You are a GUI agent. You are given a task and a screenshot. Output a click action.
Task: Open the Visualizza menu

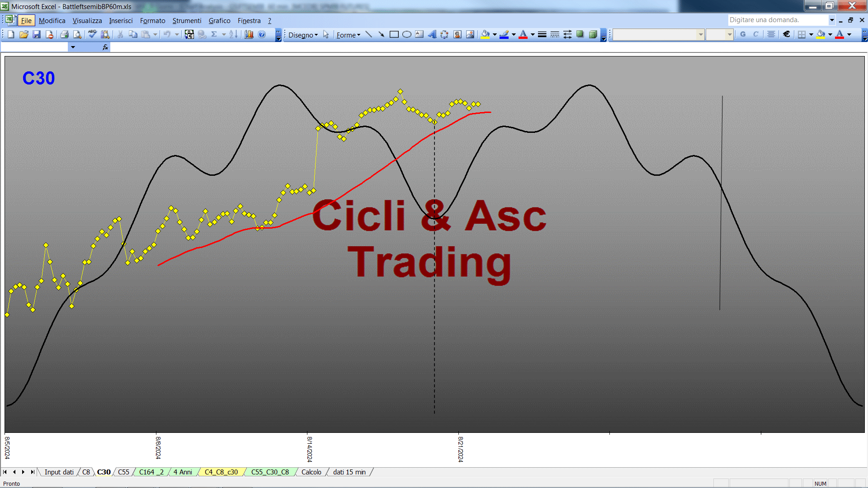[x=87, y=20]
